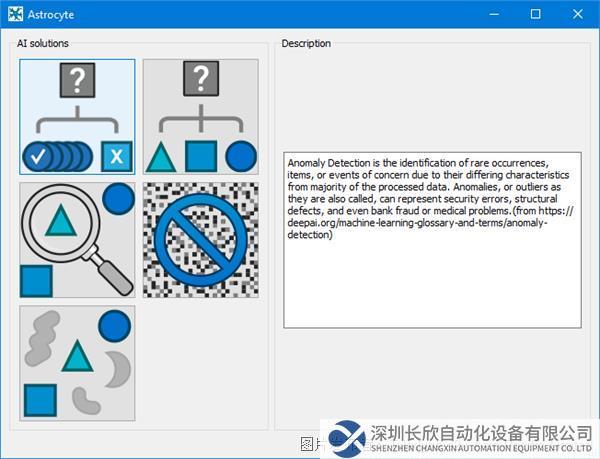
Task: Click the teal triangle inside the magnifying glass
Action: pos(62,220)
